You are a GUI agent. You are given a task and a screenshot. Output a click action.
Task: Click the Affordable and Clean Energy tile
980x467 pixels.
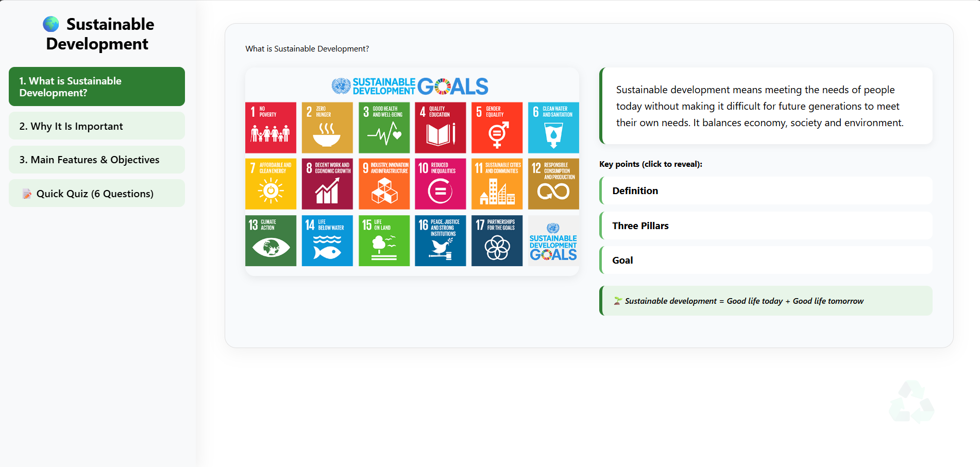[271, 184]
